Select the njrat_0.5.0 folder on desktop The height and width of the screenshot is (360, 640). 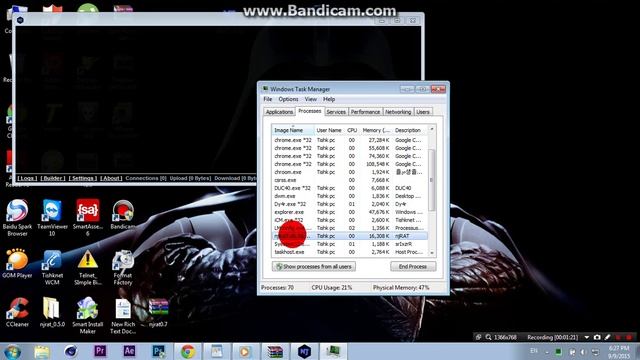click(52, 312)
